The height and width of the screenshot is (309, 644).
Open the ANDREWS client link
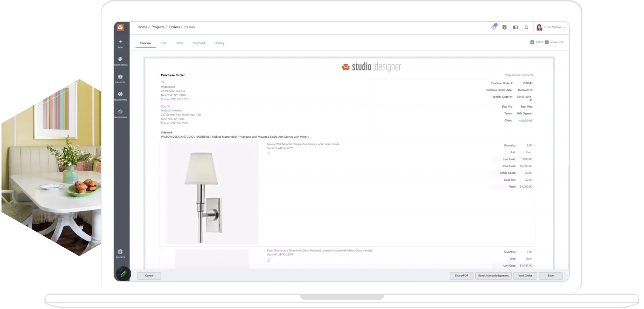point(525,121)
